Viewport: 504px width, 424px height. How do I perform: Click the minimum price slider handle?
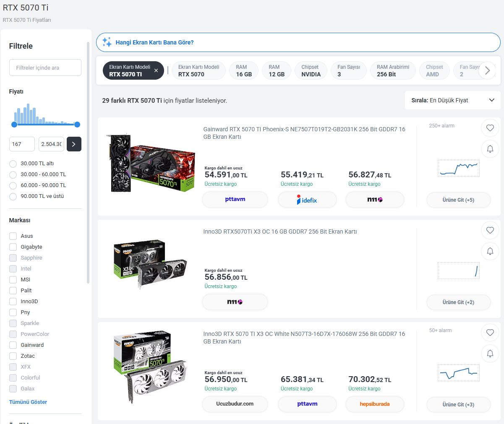coord(14,125)
